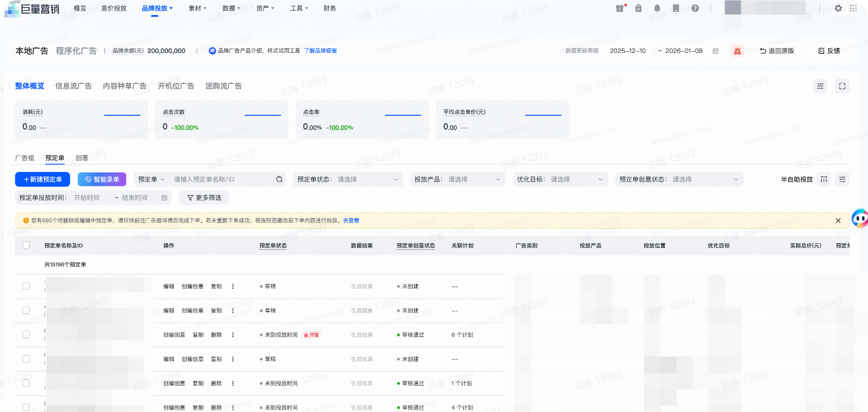Open calendar icon in 预定单投放时间 filter
The height and width of the screenshot is (412, 868).
pos(164,197)
